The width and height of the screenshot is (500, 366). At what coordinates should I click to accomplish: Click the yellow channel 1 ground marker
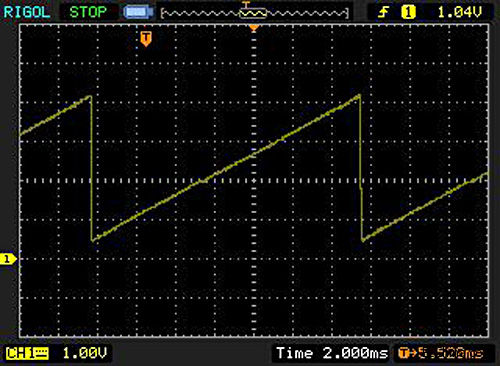tap(8, 259)
